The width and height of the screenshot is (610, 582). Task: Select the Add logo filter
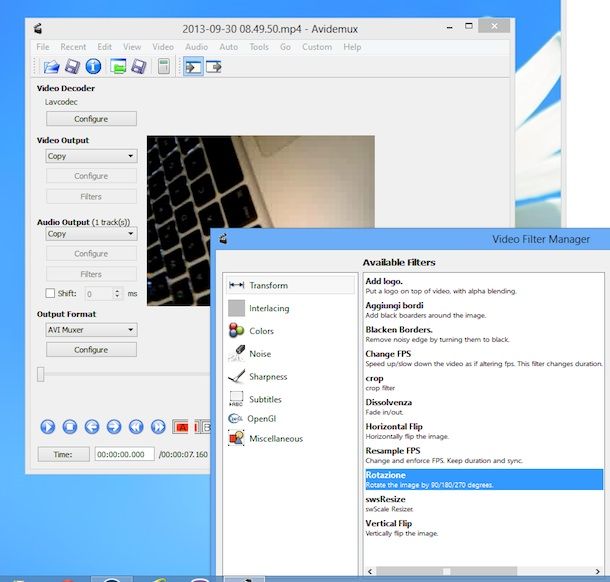(484, 286)
